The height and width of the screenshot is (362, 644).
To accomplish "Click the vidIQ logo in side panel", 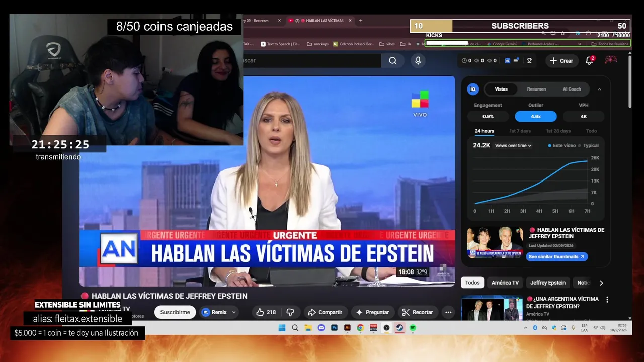I will (x=473, y=89).
